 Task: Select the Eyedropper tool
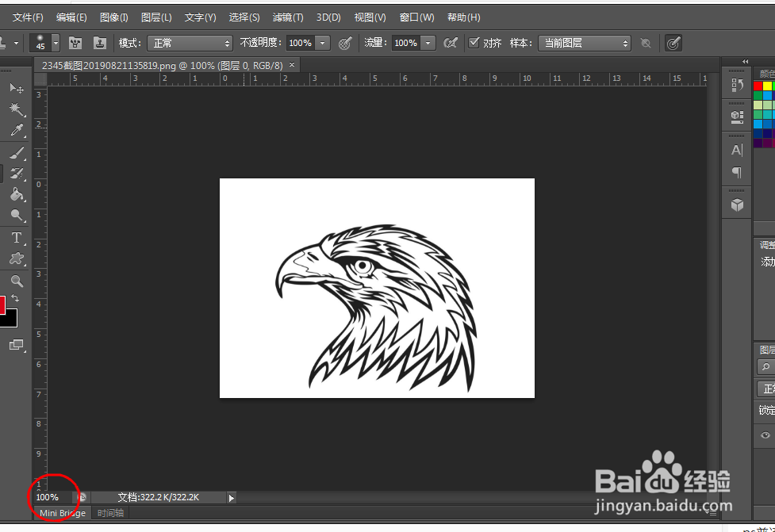coord(17,130)
